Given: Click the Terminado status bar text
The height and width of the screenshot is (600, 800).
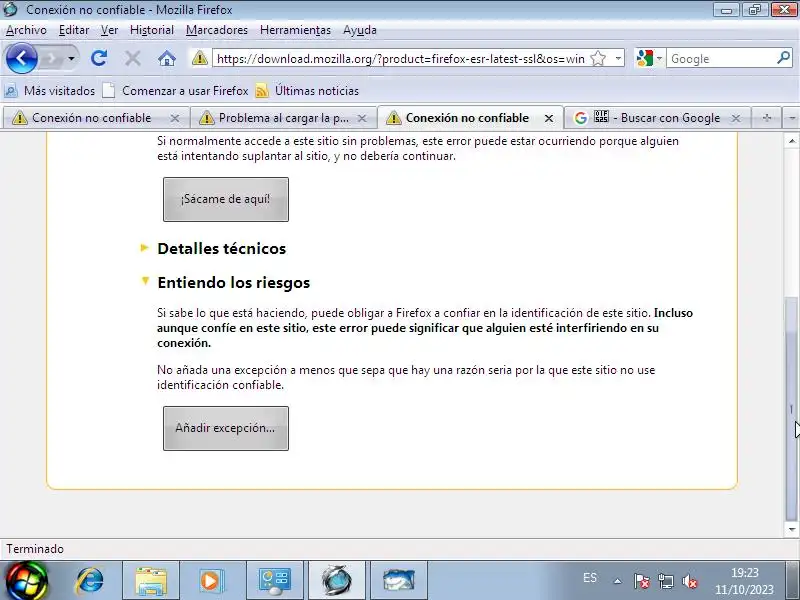Looking at the screenshot, I should (35, 549).
